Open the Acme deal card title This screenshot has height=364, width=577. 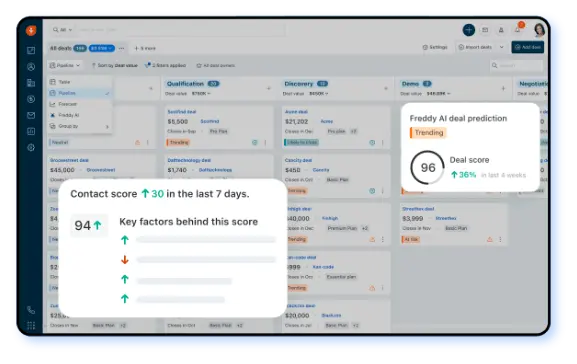point(296,112)
